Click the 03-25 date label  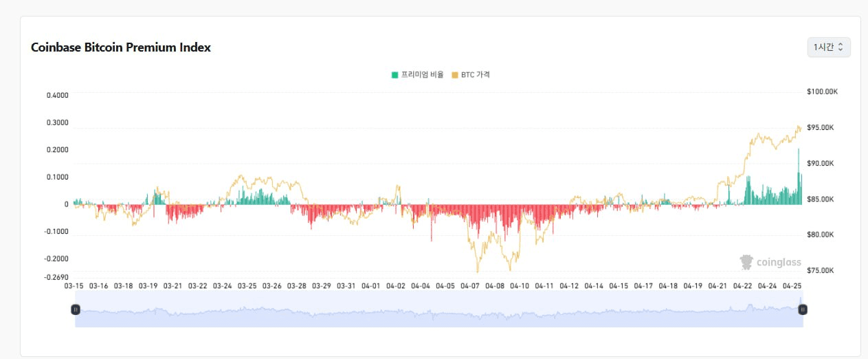(x=247, y=285)
